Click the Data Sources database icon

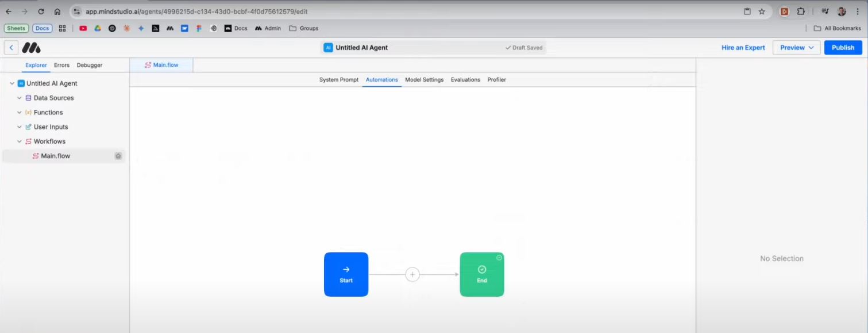click(28, 98)
